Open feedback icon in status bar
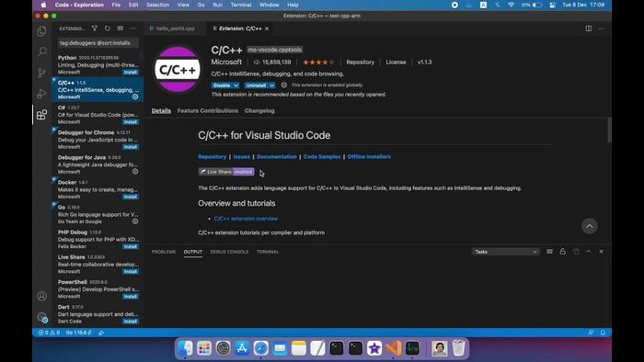 591,333
